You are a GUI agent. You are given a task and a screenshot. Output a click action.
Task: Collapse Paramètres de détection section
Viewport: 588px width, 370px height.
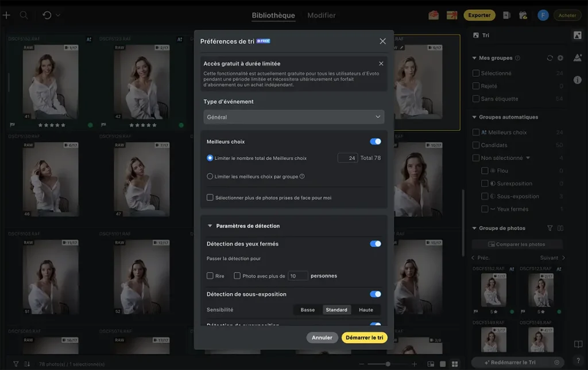coord(210,226)
